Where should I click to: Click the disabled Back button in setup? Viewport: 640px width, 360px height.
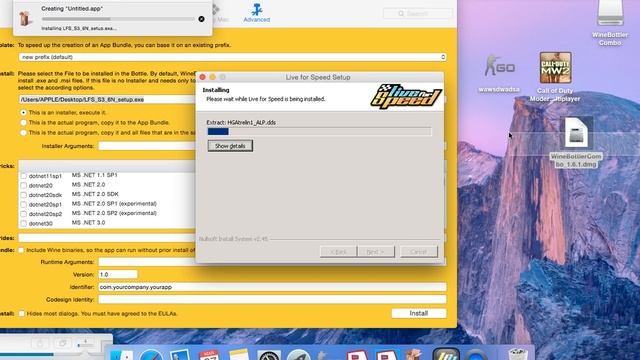click(x=338, y=251)
